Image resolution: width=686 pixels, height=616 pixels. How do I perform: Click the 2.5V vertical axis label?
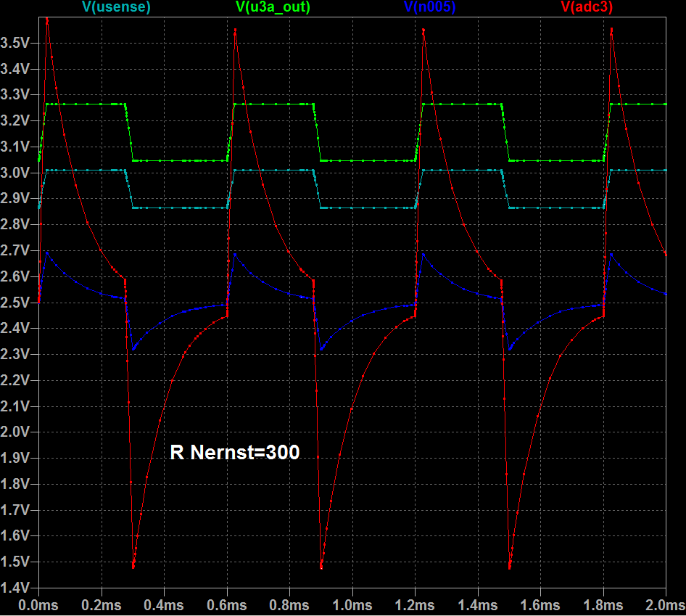pyautogui.click(x=17, y=303)
